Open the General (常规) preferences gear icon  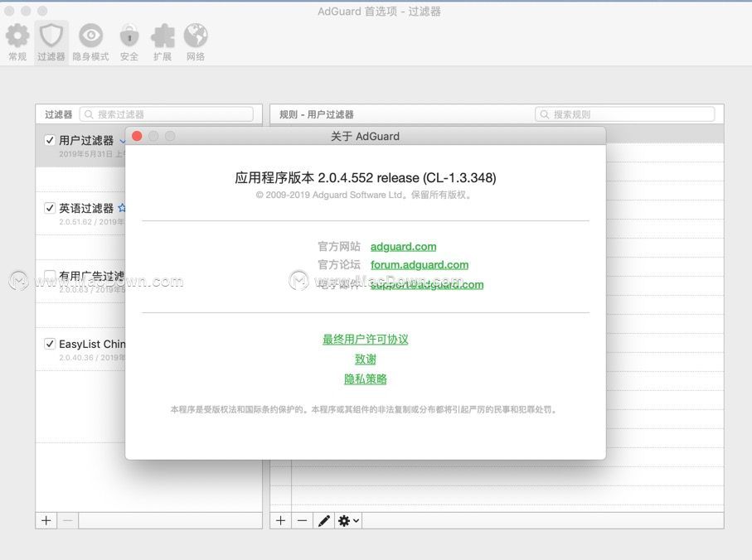tap(17, 36)
